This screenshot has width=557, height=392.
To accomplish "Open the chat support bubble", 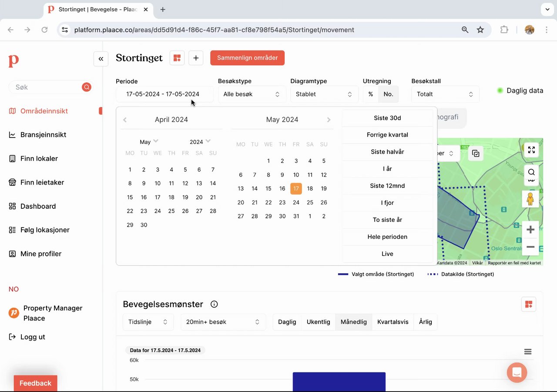I will click(x=517, y=372).
